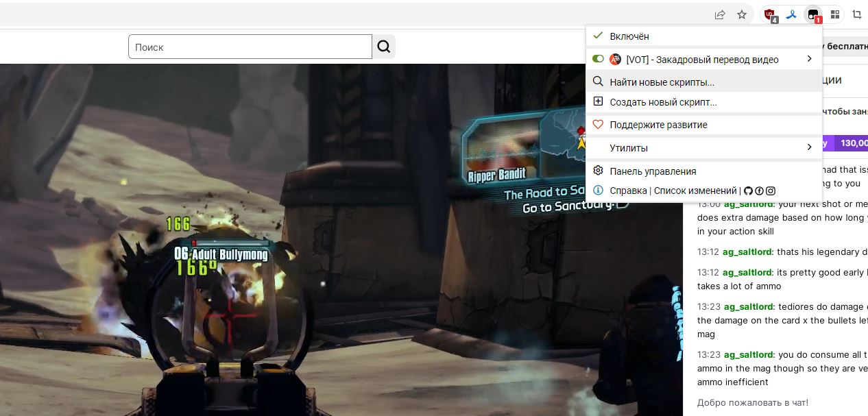Image resolution: width=868 pixels, height=416 pixels.
Task: Click the share page icon in address bar
Action: (720, 14)
